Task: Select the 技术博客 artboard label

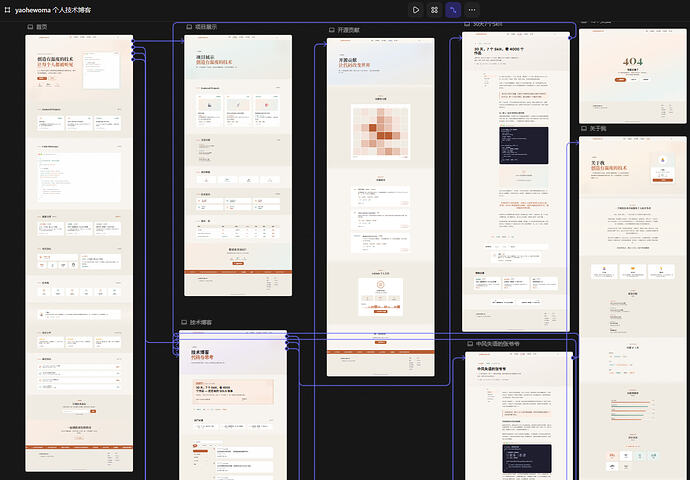Action: (x=201, y=322)
